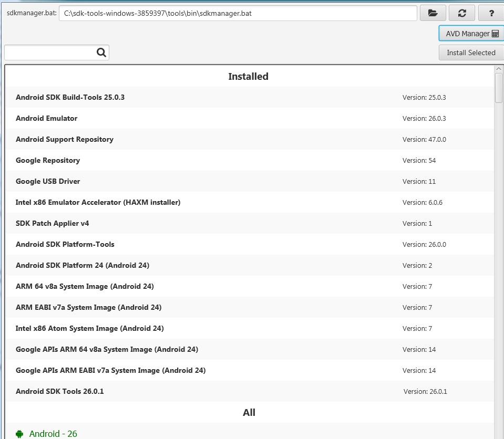Click Version: 26.0.0 value
Screen dimensions: 504x439
click(x=424, y=244)
